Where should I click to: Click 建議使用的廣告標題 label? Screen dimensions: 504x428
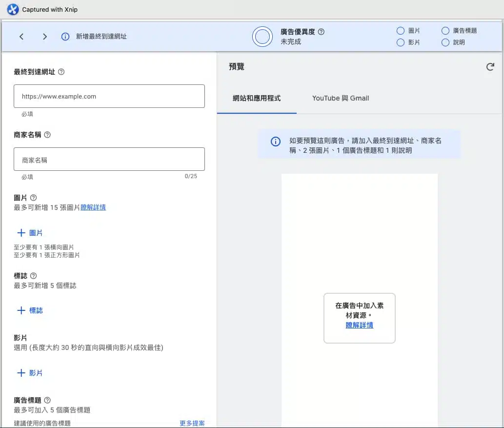[x=42, y=423]
